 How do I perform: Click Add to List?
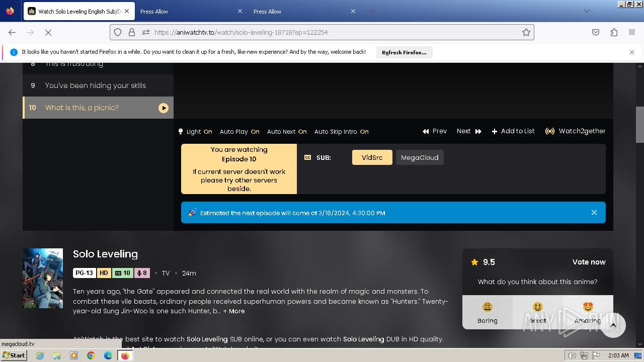click(513, 131)
